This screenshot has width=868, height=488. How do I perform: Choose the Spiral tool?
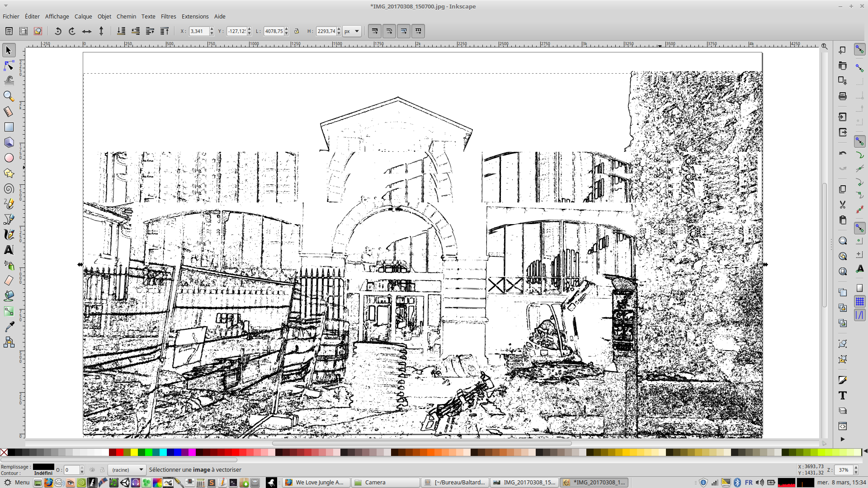click(x=9, y=189)
